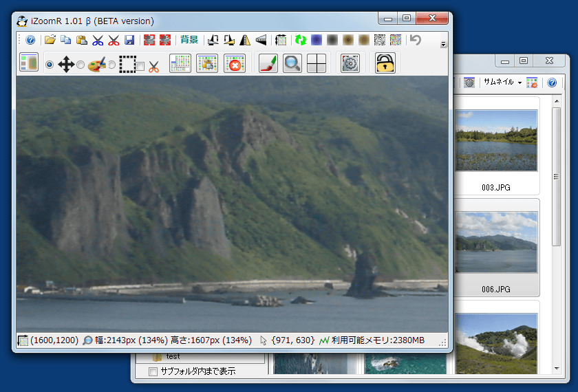Screen dimensions: 578x392
Task: Rotate image right with the rotate icon
Action: [229, 40]
